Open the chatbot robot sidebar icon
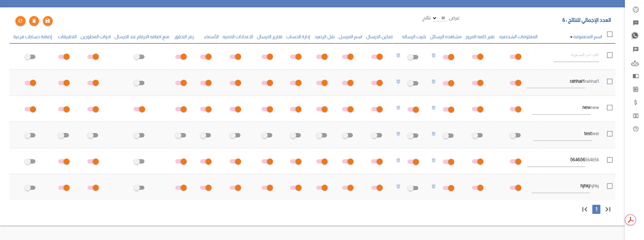The height and width of the screenshot is (240, 644). coord(635,63)
